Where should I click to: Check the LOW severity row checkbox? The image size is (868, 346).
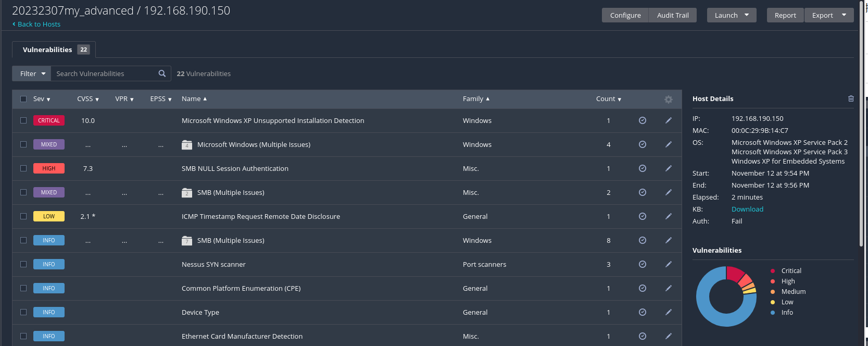(23, 216)
